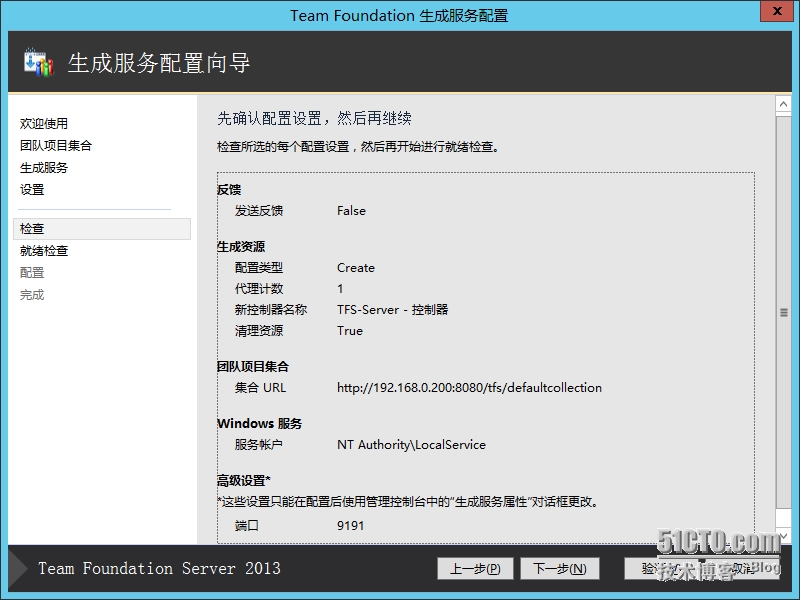Go to the 团队项目集合 step in sidebar
800x600 pixels.
coord(56,145)
